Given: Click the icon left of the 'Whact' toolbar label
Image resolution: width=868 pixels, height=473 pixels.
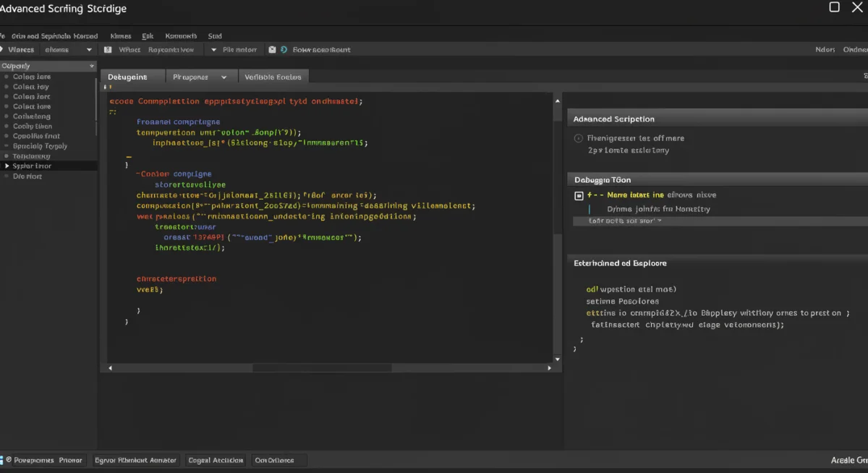Looking at the screenshot, I should (108, 50).
